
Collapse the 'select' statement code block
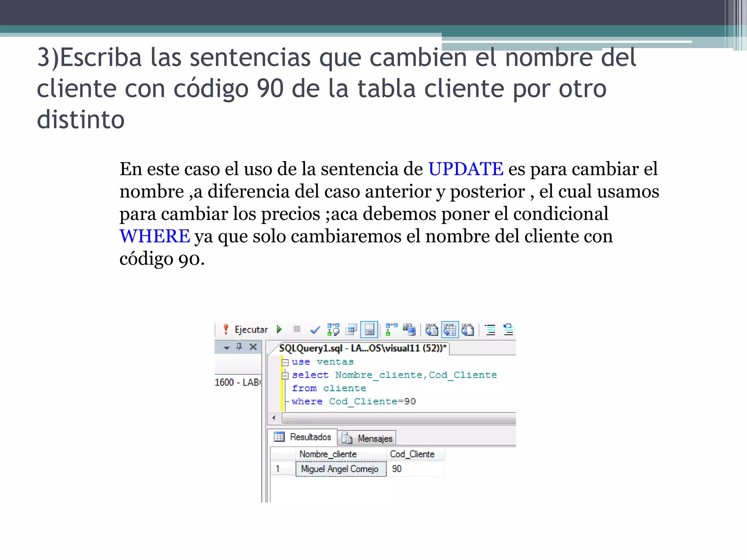coord(286,376)
